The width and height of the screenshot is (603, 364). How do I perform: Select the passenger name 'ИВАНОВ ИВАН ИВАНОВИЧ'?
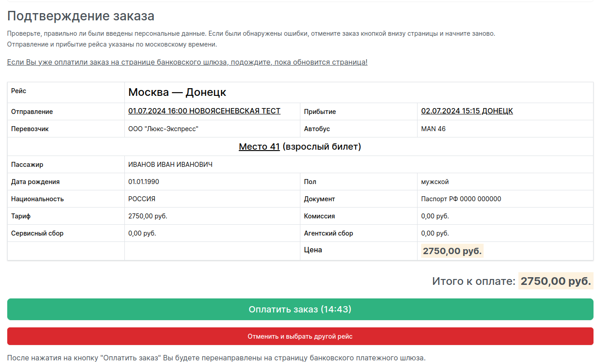(x=171, y=164)
